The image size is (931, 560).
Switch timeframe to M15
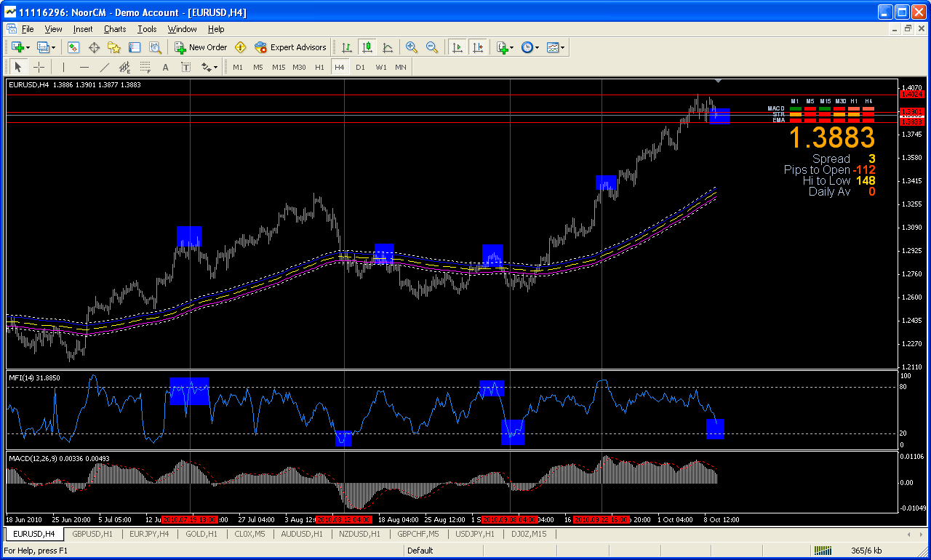pyautogui.click(x=279, y=67)
